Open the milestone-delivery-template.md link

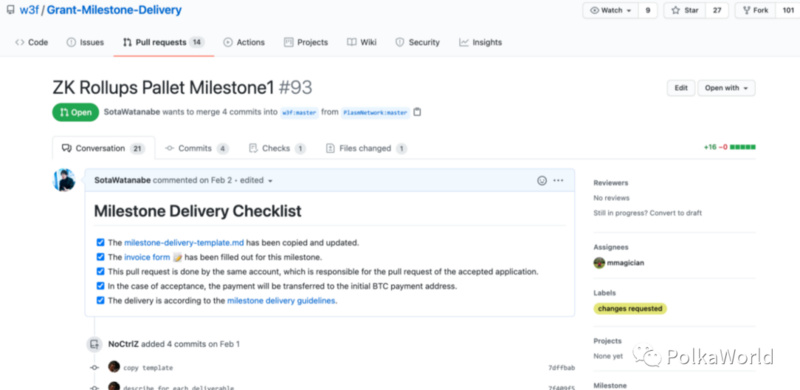(x=184, y=243)
